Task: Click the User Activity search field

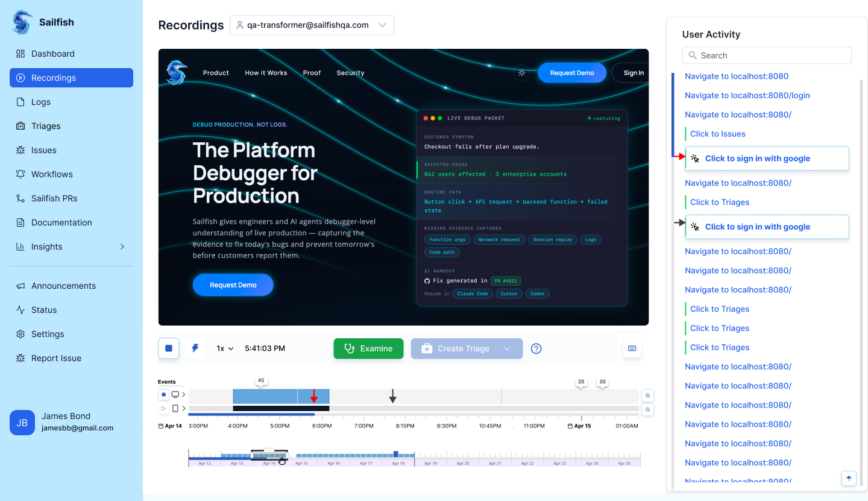Action: click(x=767, y=55)
